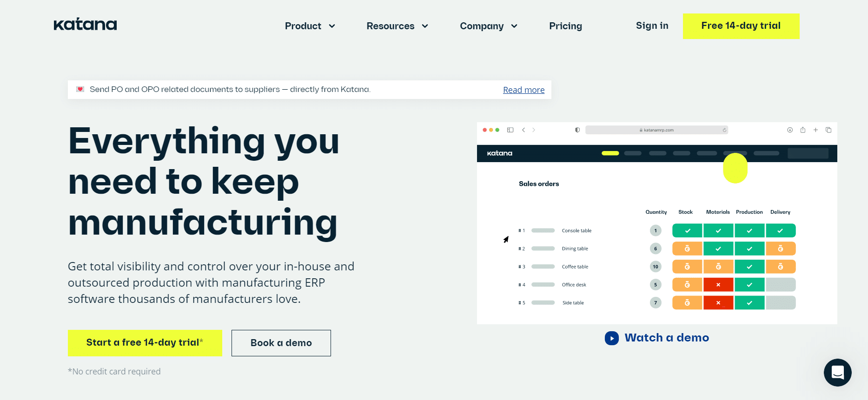The width and height of the screenshot is (868, 400).
Task: Click the Office desk stock pending cell
Action: (x=687, y=285)
